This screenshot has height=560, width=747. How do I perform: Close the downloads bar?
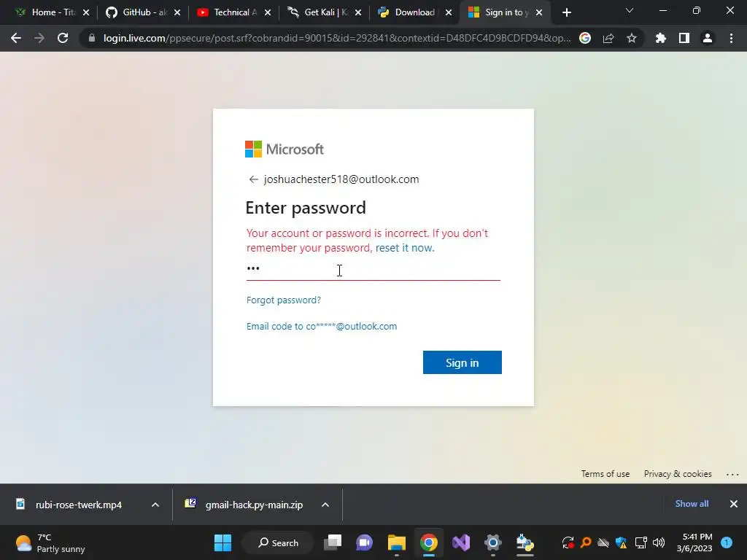[x=734, y=504]
